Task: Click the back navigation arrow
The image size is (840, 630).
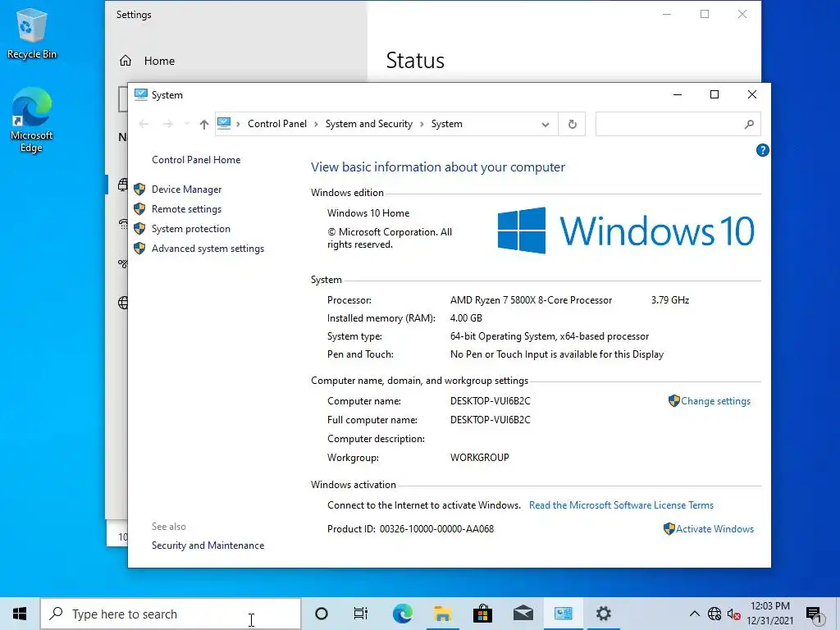Action: click(x=144, y=125)
